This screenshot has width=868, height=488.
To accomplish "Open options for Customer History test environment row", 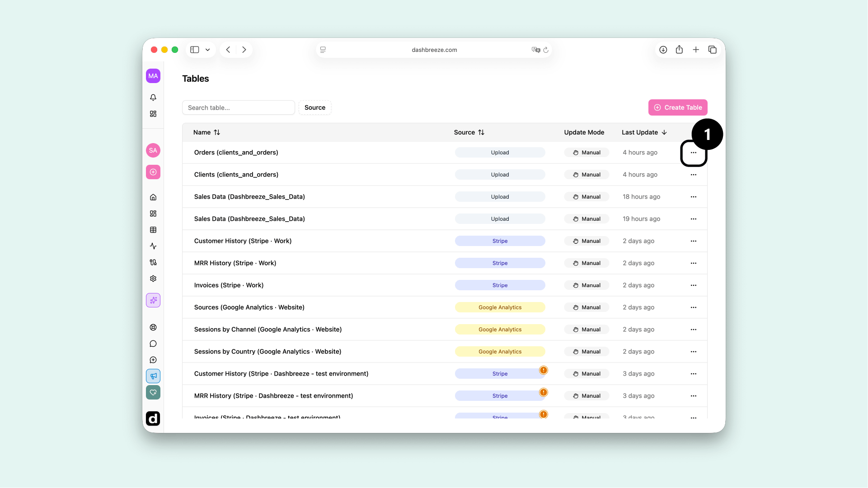I will point(694,374).
